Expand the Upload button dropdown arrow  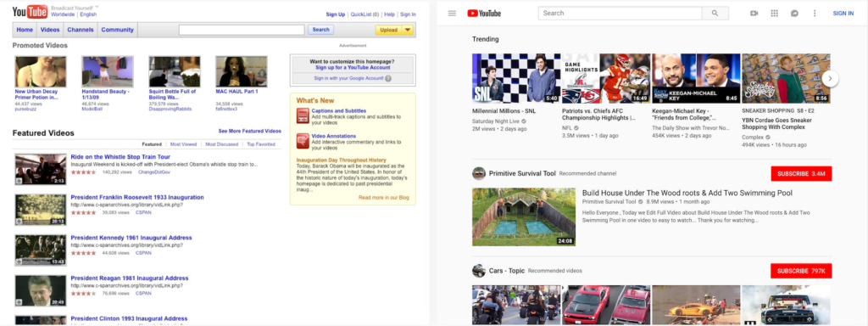point(408,30)
